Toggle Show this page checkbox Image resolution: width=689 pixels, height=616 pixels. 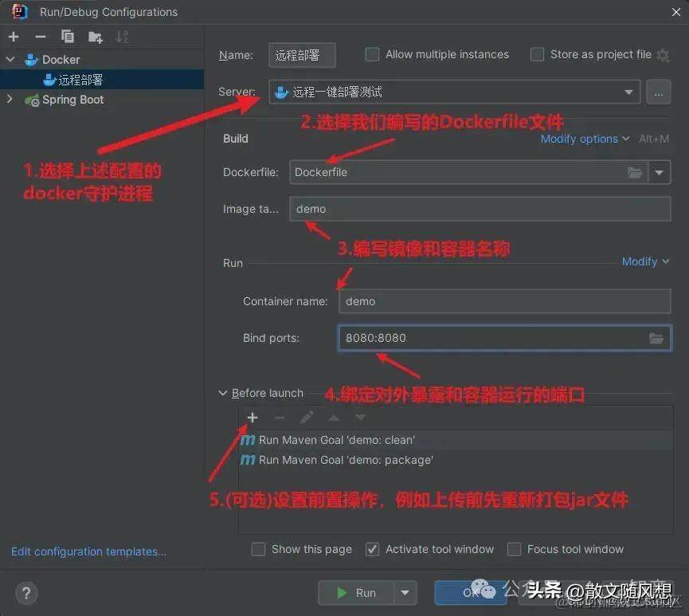point(258,549)
